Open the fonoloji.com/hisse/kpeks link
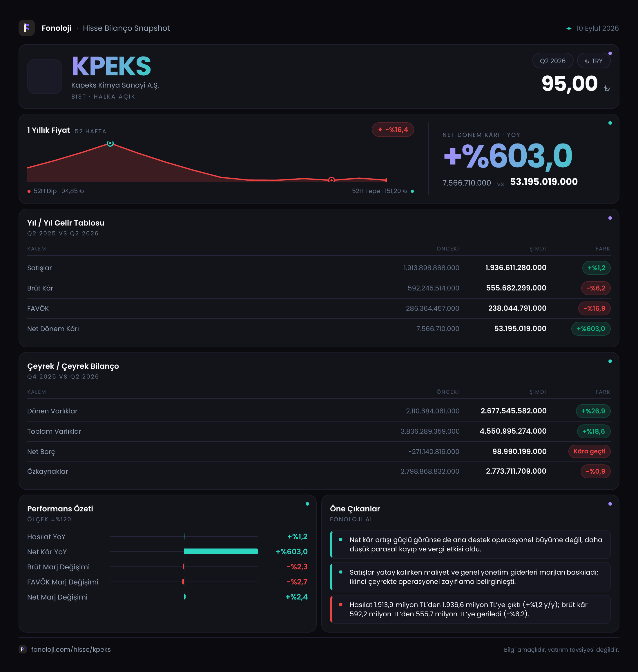 click(71, 649)
